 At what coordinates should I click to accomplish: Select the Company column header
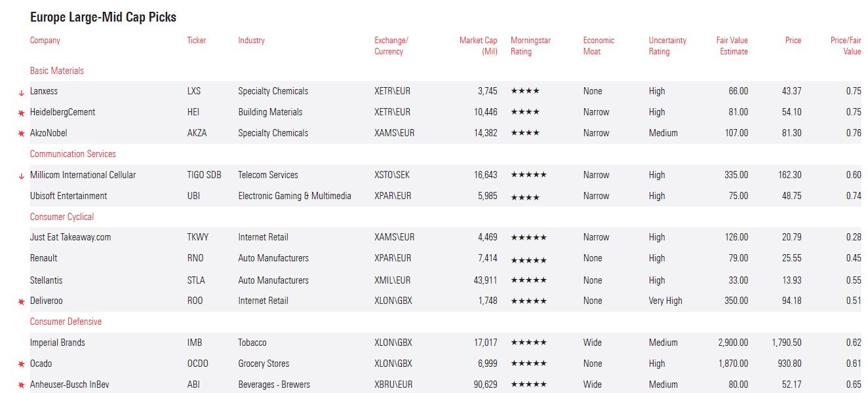pyautogui.click(x=45, y=41)
